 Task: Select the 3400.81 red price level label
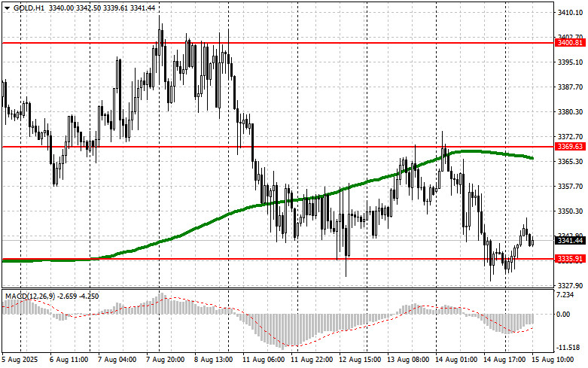[571, 43]
